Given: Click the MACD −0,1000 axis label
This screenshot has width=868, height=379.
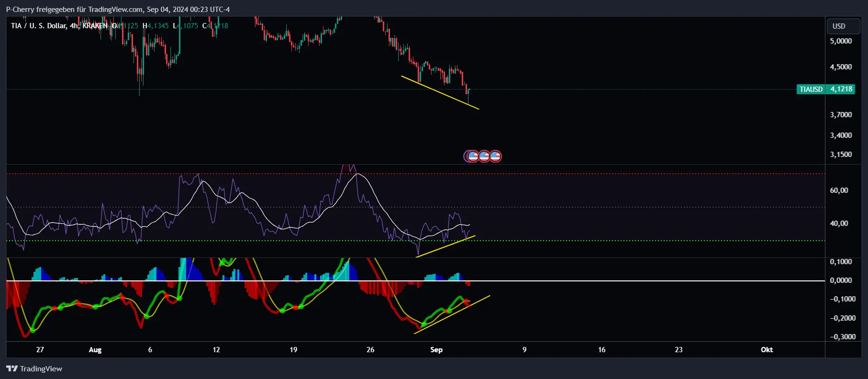Looking at the screenshot, I should (x=842, y=299).
